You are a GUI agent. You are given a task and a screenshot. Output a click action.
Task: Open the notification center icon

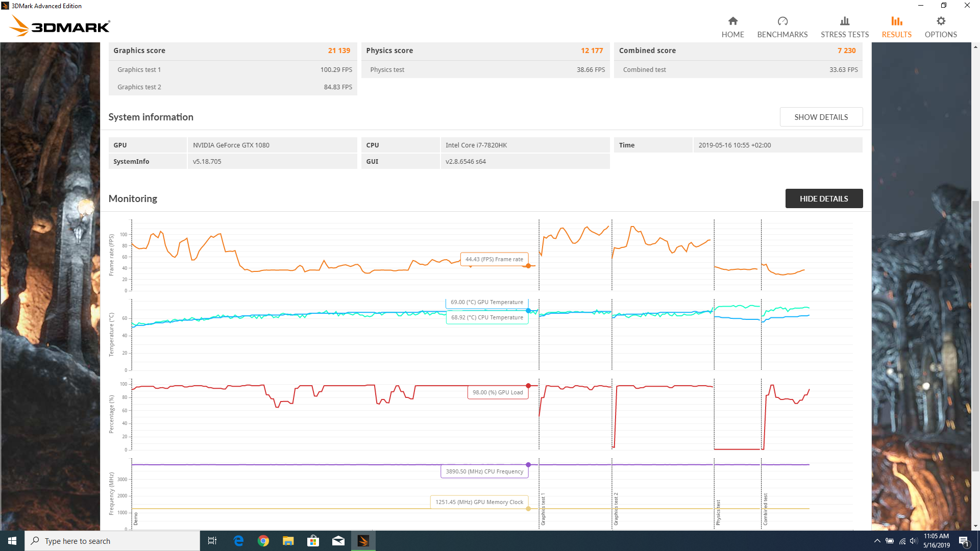[964, 541]
